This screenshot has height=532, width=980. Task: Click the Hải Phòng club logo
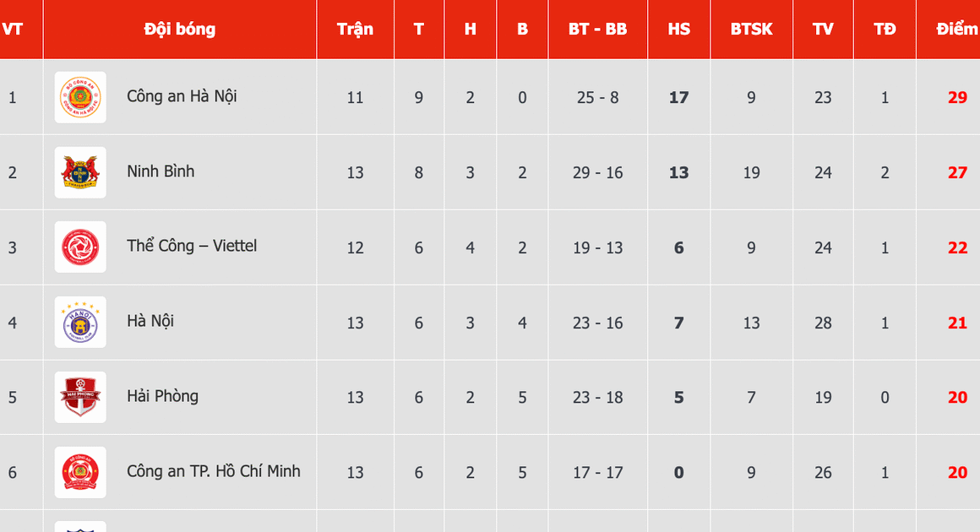pos(80,397)
